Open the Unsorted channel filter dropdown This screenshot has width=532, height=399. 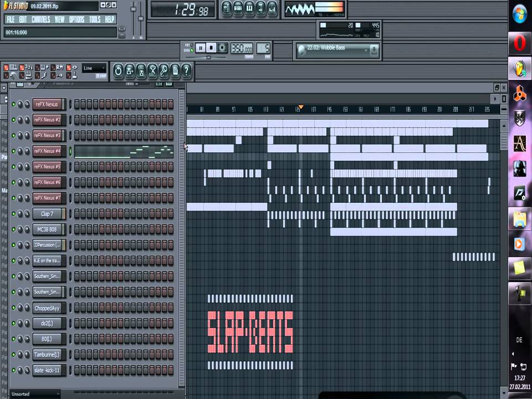tap(35, 394)
